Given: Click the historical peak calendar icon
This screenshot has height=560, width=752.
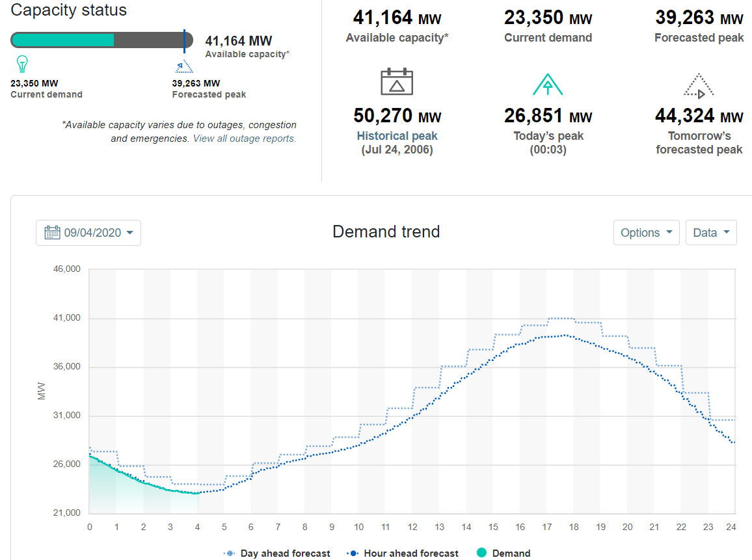Looking at the screenshot, I should click(x=397, y=82).
